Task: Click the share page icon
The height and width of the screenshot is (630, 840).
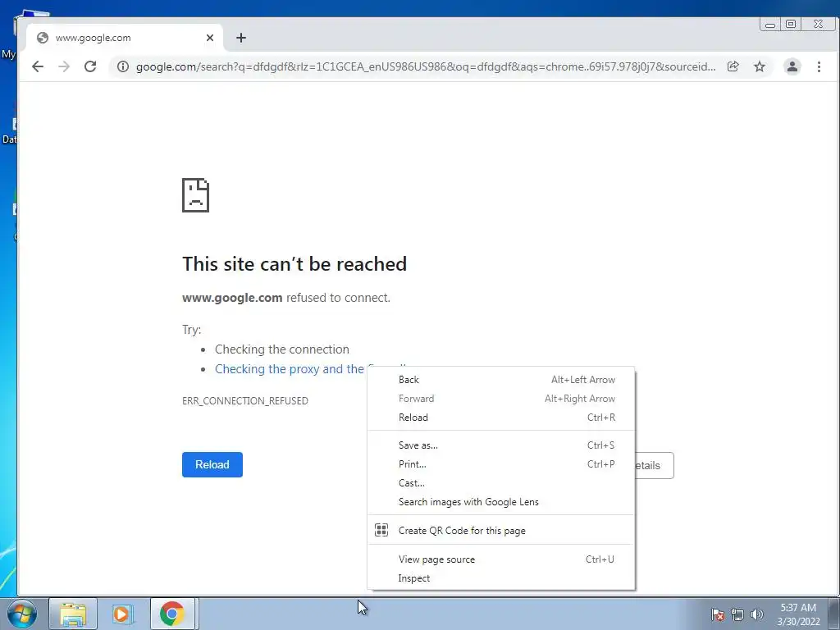Action: [x=733, y=66]
